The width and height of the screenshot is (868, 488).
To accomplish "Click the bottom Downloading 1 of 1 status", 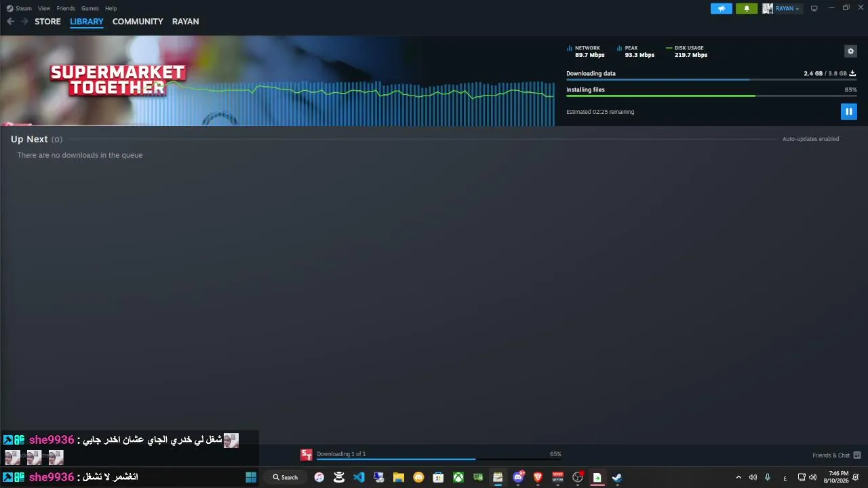I will pyautogui.click(x=341, y=454).
